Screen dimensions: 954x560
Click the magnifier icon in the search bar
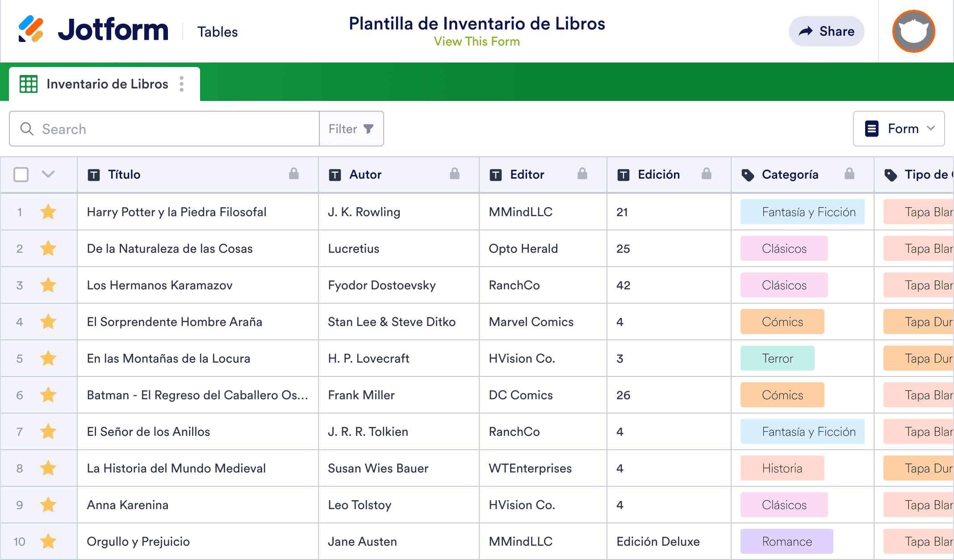[x=27, y=129]
